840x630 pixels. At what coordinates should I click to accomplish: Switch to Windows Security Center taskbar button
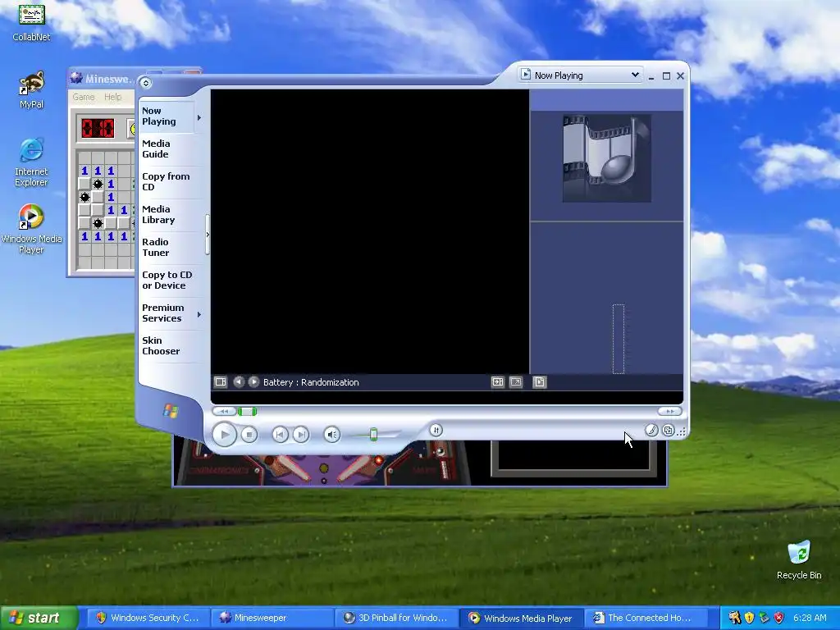[x=148, y=618]
